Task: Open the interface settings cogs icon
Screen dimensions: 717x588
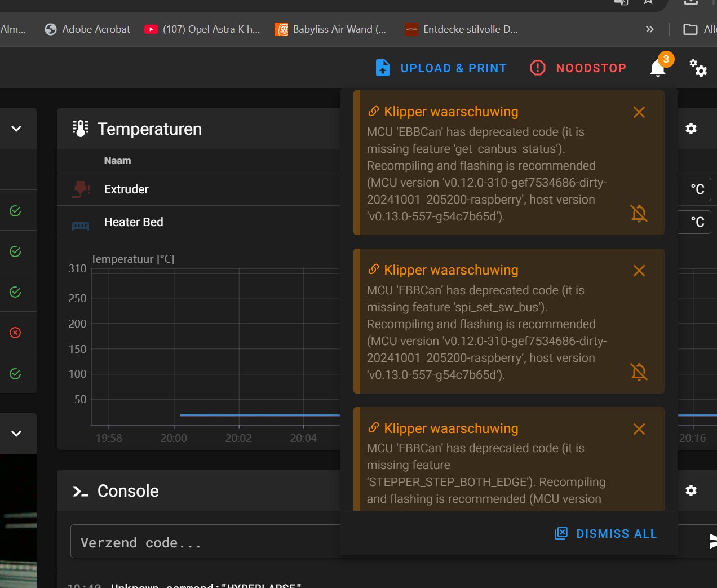Action: pyautogui.click(x=698, y=68)
